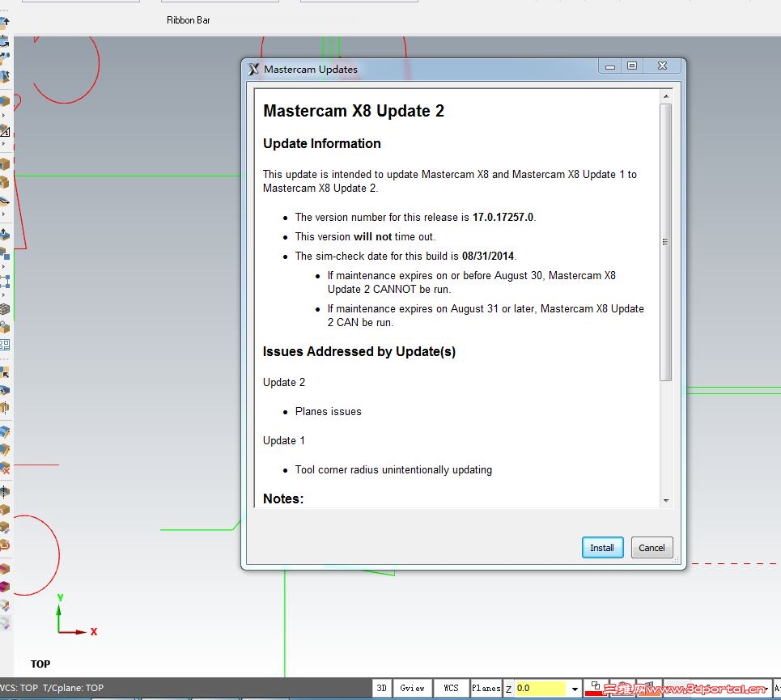Click 'Tool corner radius unintentionally updating' text
The image size is (781, 700).
[x=393, y=469]
